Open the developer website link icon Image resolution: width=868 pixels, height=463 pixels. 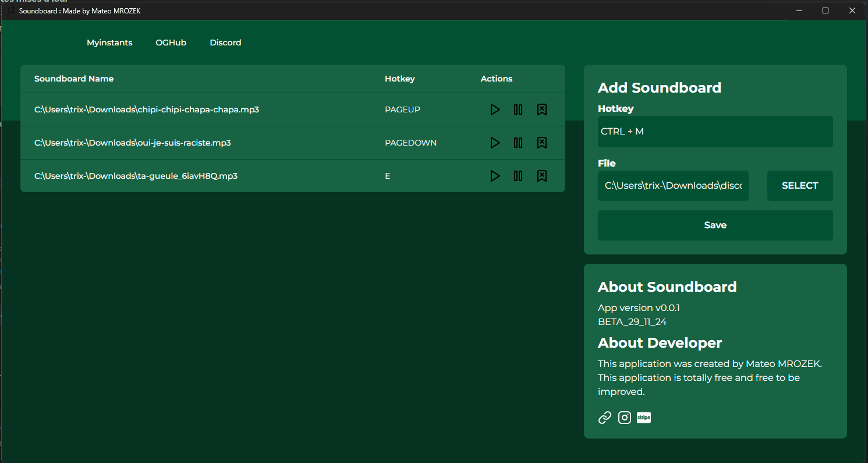point(605,418)
